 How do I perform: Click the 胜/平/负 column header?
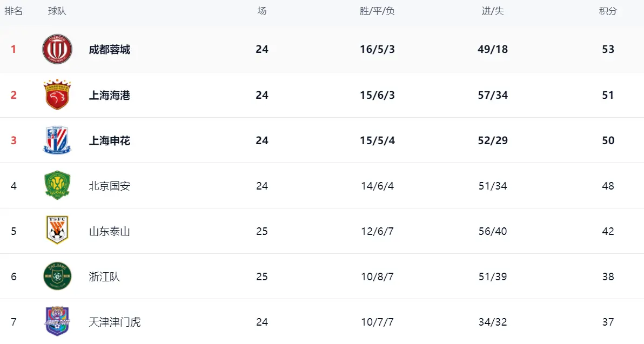point(377,11)
